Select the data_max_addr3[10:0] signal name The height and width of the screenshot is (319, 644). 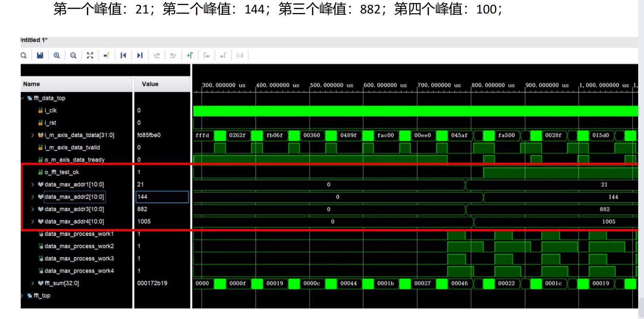(x=74, y=209)
